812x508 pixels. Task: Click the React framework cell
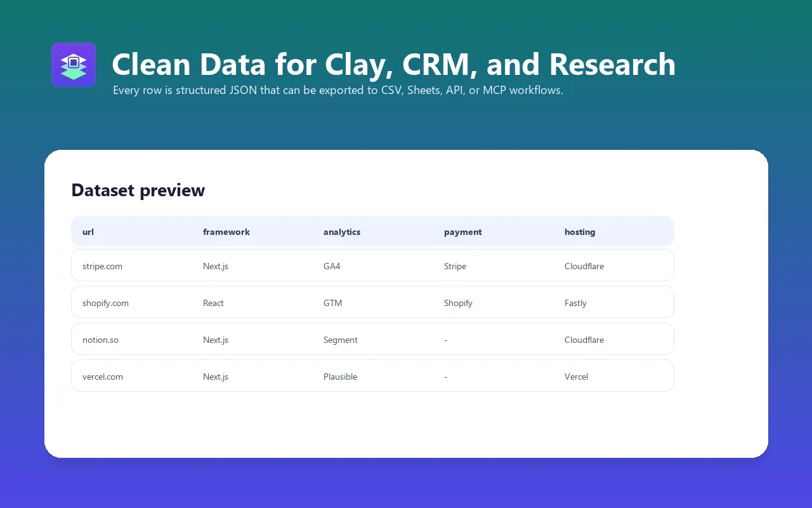213,303
